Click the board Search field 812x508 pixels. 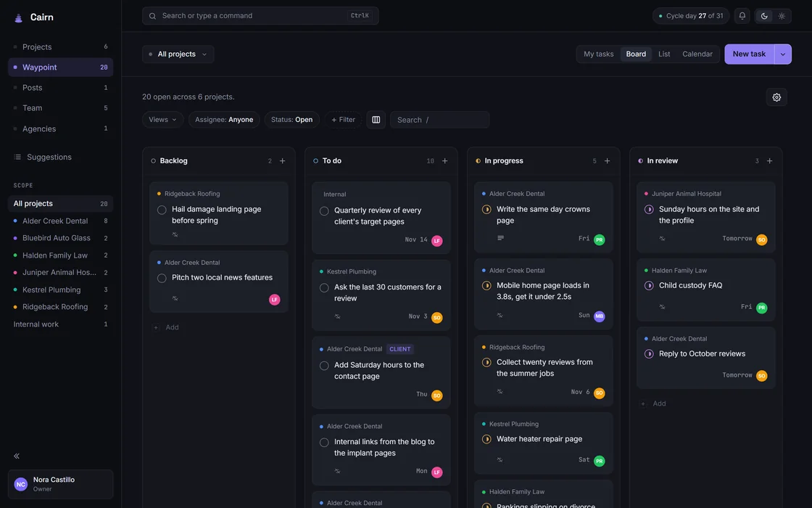click(439, 120)
